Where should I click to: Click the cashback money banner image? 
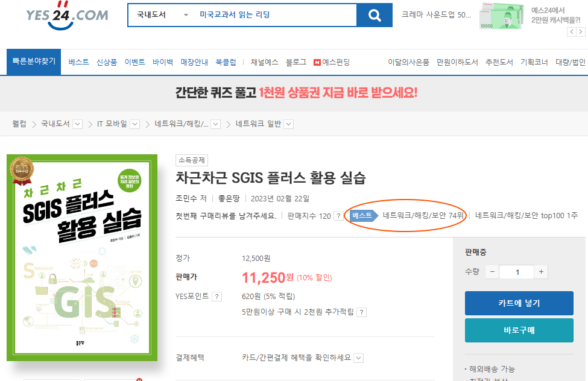click(502, 16)
